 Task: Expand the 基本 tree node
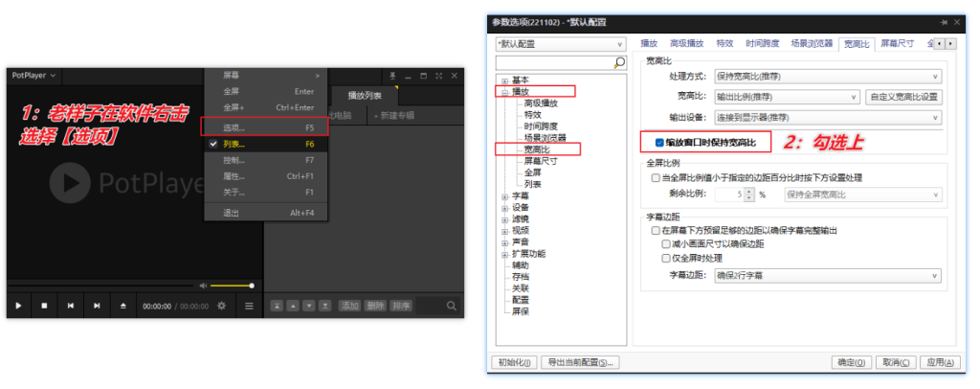[504, 80]
